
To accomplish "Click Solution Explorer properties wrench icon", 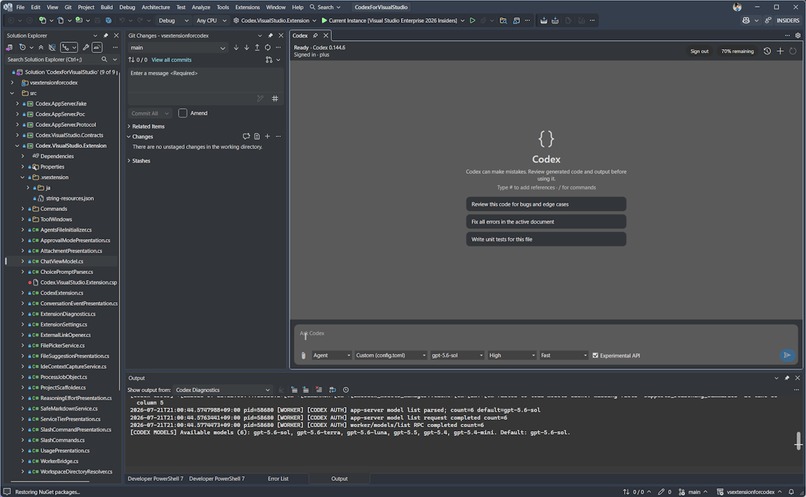I will [x=86, y=47].
